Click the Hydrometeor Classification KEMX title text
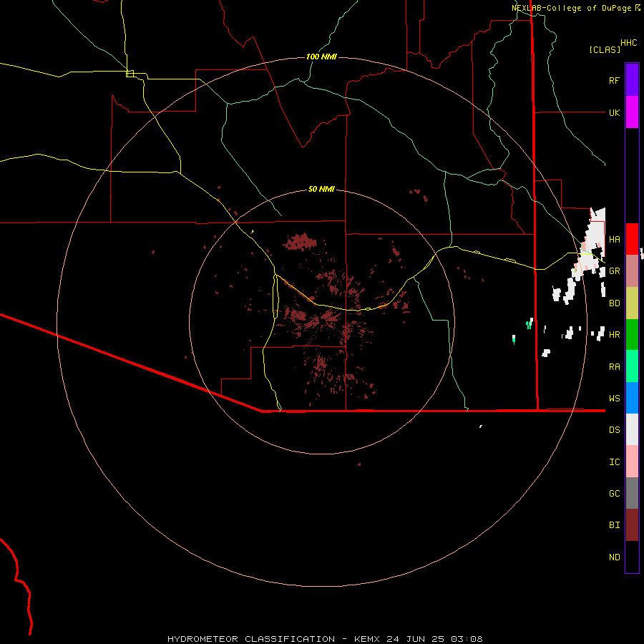This screenshot has height=644, width=644. (273, 639)
